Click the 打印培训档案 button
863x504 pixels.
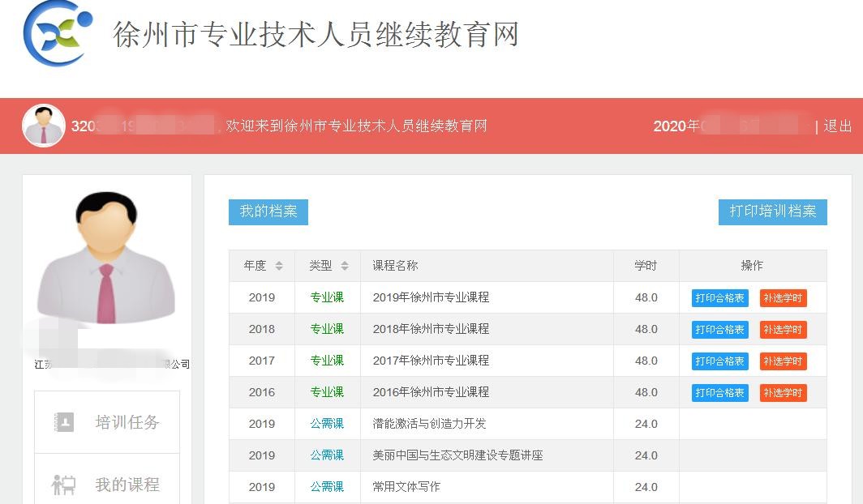click(772, 211)
